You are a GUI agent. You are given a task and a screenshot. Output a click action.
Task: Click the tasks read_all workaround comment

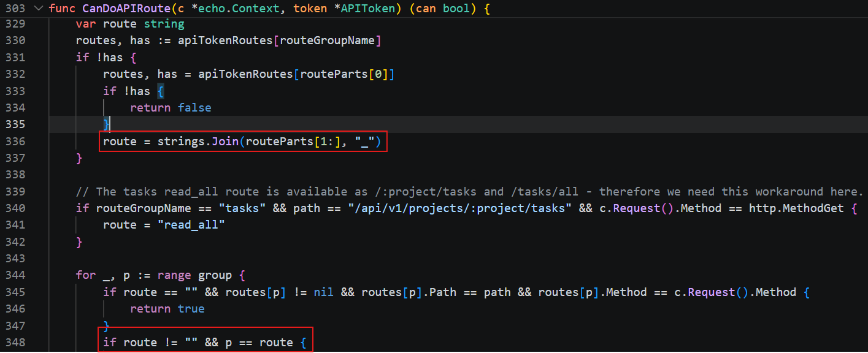pyautogui.click(x=470, y=191)
